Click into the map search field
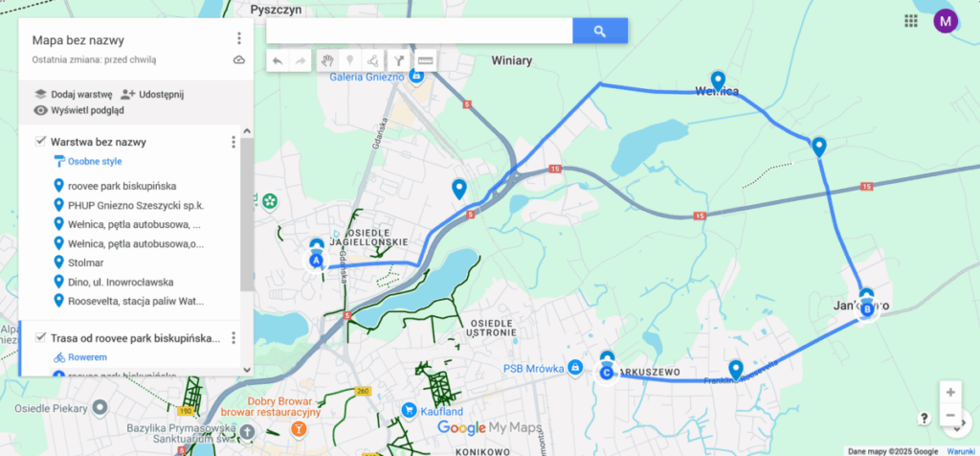Screen dimensions: 980x456 [x=419, y=31]
